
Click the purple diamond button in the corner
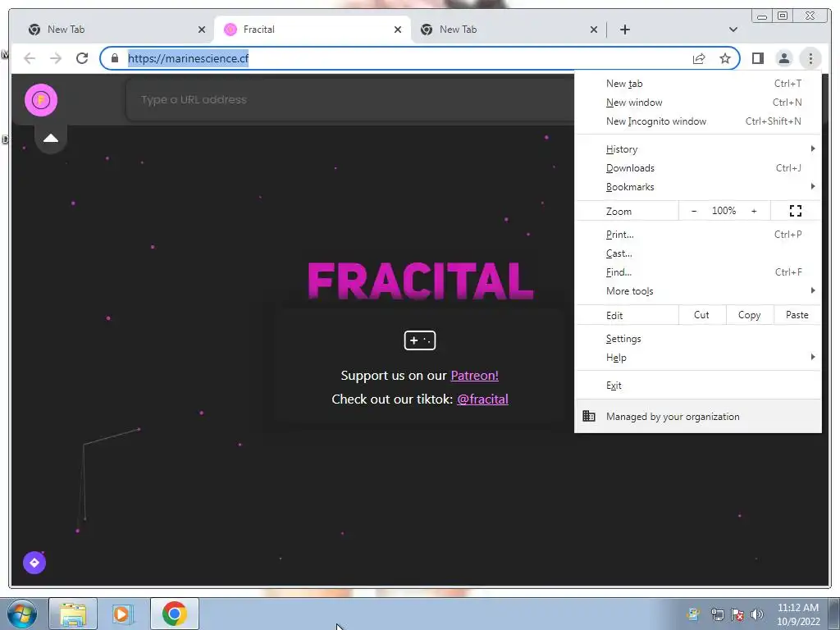[x=34, y=563]
